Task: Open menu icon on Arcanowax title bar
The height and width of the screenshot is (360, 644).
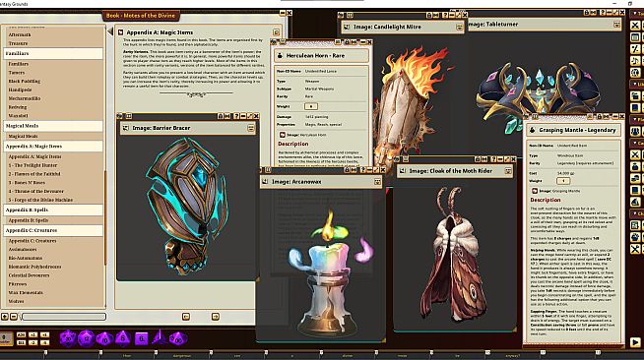Action: (377, 182)
